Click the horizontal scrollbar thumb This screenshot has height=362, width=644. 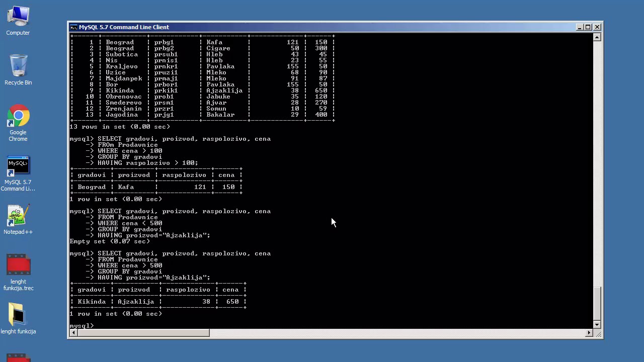click(143, 332)
